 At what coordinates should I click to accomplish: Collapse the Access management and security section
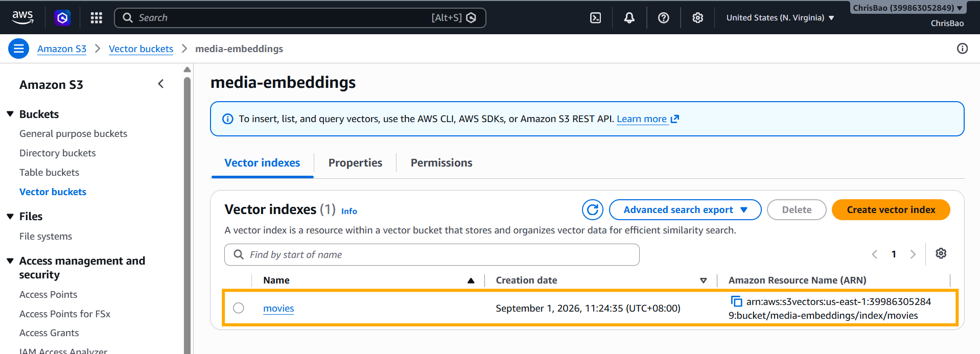click(10, 261)
